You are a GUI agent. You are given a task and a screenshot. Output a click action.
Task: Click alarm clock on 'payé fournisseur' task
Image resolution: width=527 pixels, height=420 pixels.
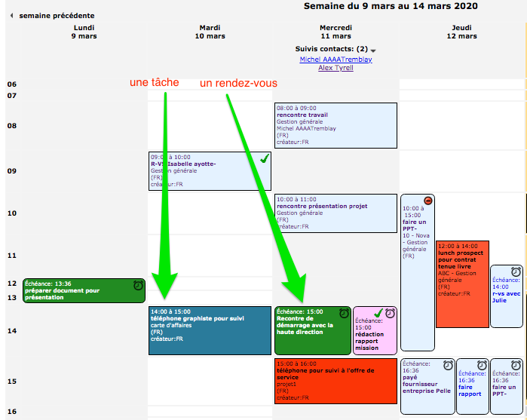click(448, 365)
